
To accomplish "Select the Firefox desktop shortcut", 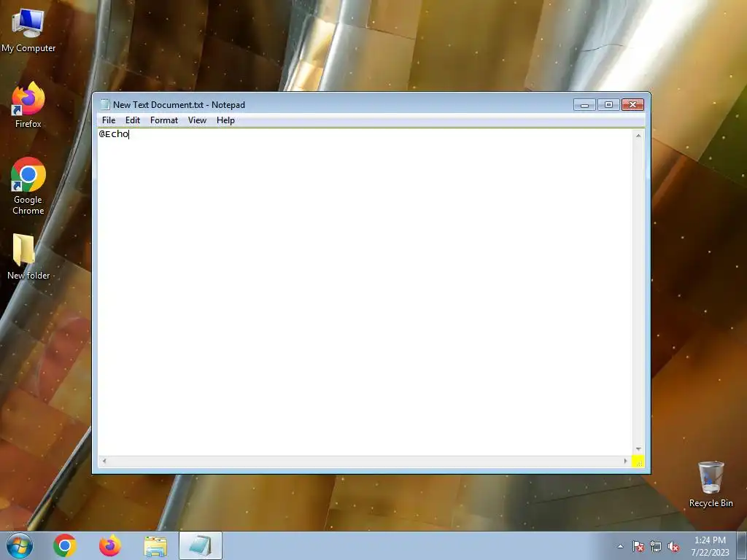I will tap(28, 105).
